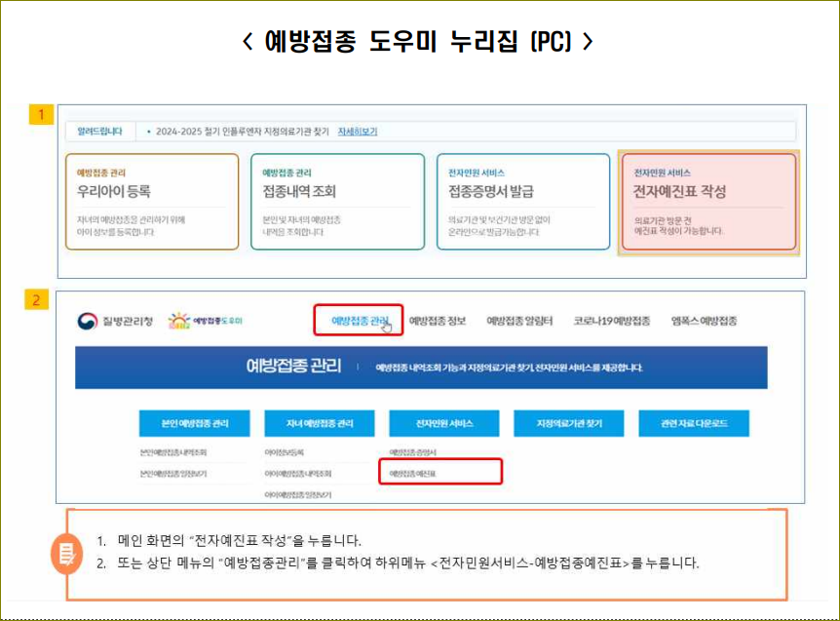The image size is (840, 621).
Task: Click the 자녀 예방접종 관리 blue heading
Action: pos(320,423)
